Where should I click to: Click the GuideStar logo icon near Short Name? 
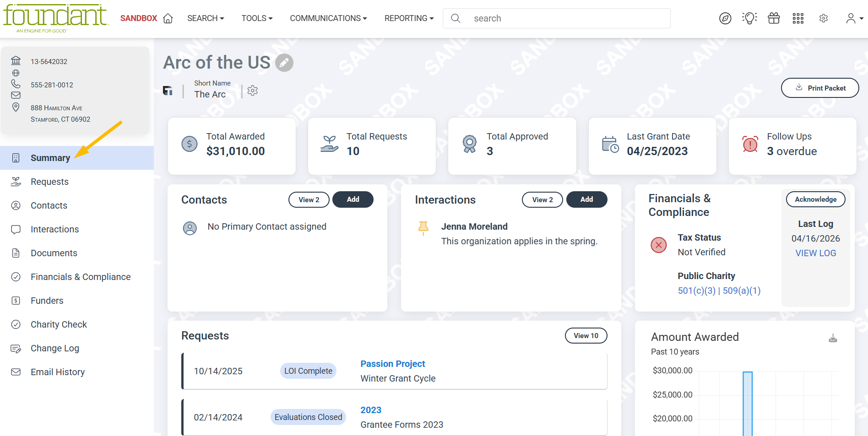(x=168, y=91)
